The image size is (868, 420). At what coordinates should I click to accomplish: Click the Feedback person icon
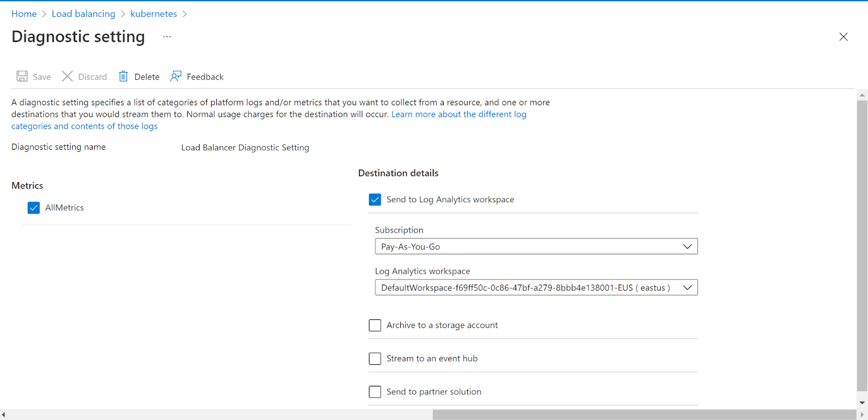[176, 76]
